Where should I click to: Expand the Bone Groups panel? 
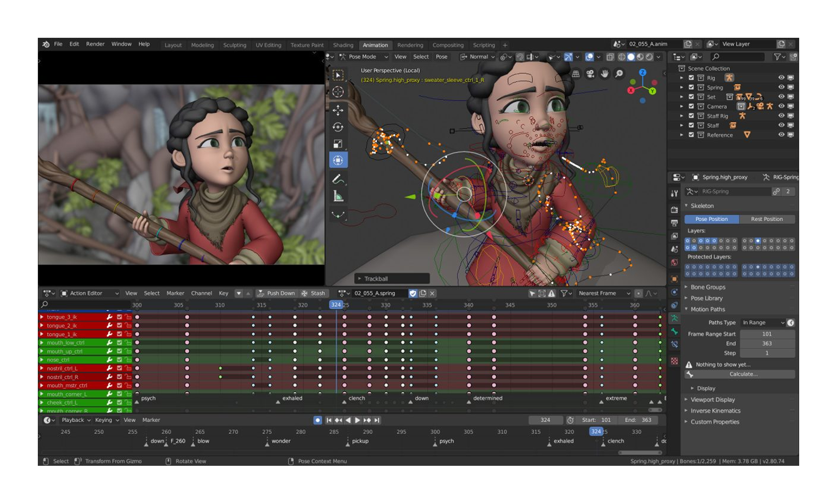click(707, 287)
